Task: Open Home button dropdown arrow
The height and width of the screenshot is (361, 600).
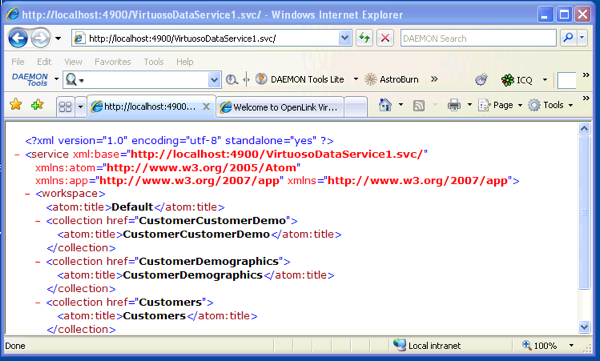Action: pyautogui.click(x=401, y=105)
